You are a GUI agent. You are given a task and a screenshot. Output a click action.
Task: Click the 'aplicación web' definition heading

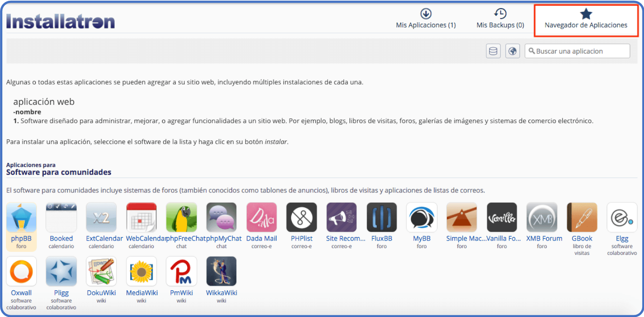point(44,102)
